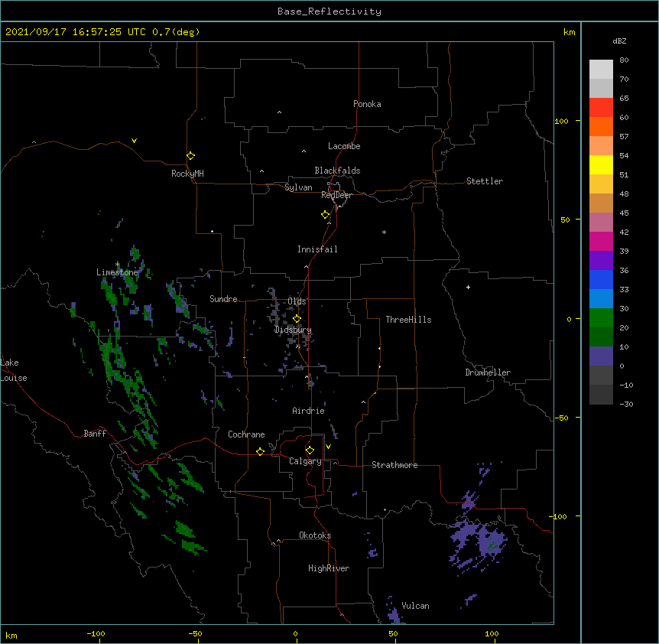Image resolution: width=659 pixels, height=644 pixels.
Task: Click the Okotoks town label
Action: (315, 535)
